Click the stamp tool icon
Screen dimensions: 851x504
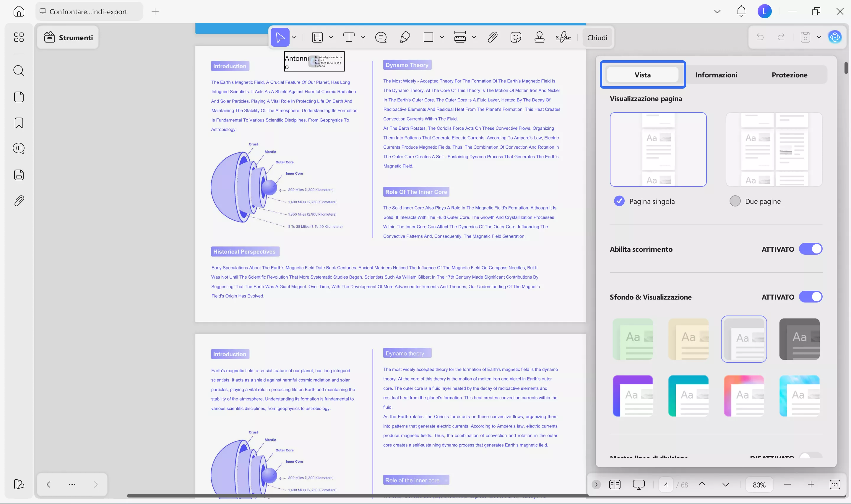539,37
